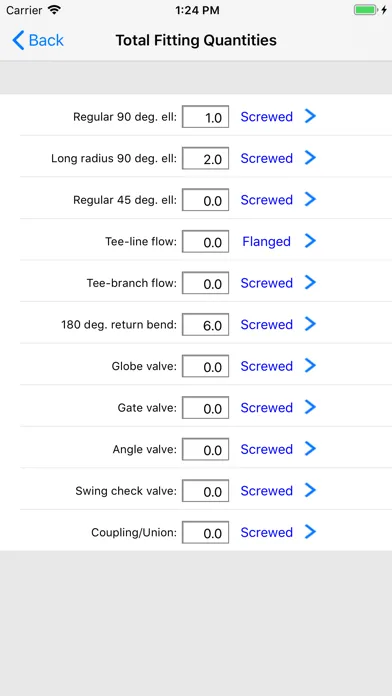Select Flanged link for Tee-line flow
Screen dimensions: 392x696
click(x=266, y=241)
